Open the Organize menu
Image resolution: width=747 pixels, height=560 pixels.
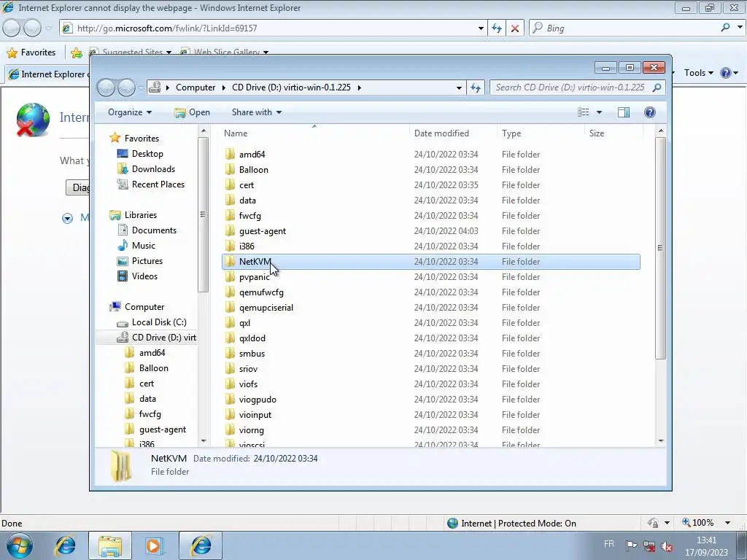point(130,112)
